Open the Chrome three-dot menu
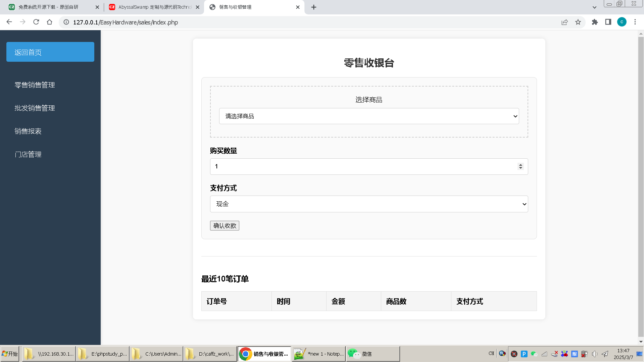 [x=635, y=22]
